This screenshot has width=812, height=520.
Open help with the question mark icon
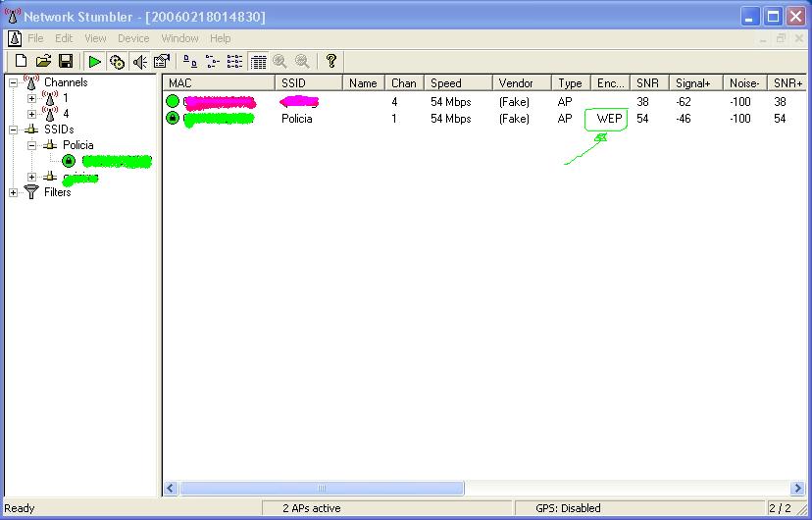(331, 61)
